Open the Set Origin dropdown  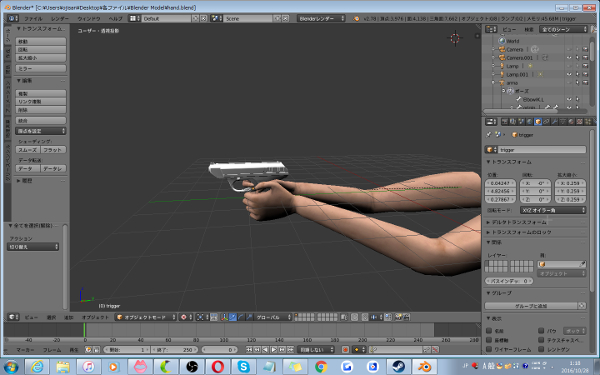41,131
